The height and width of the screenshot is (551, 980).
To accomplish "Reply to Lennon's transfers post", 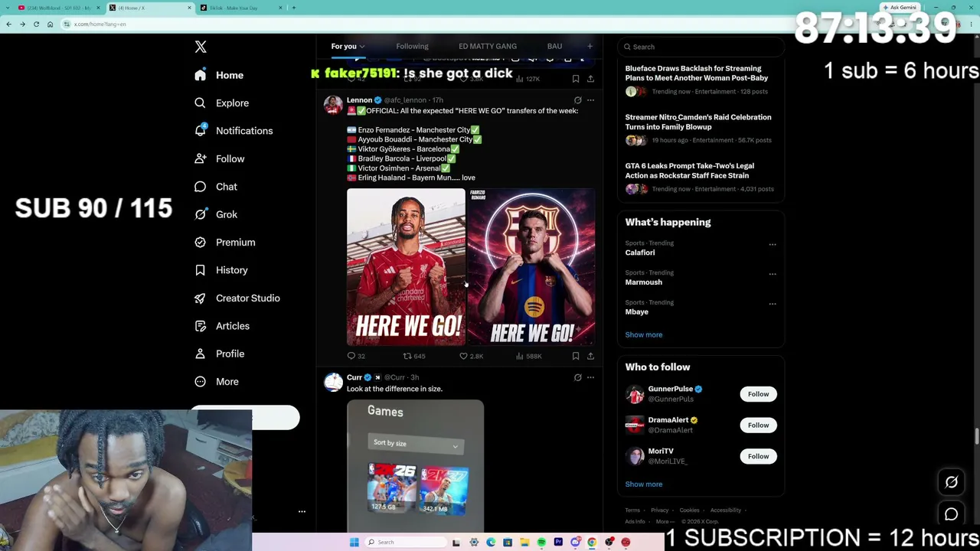I will (x=351, y=356).
